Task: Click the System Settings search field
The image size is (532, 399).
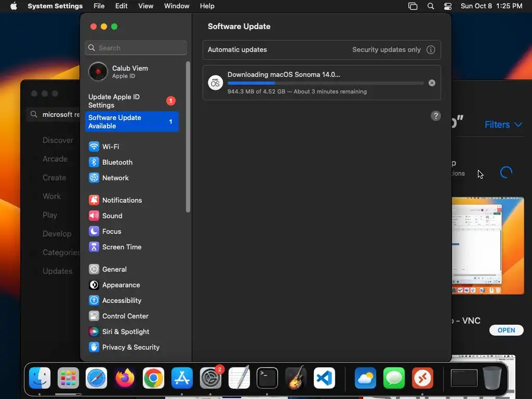Action: [x=136, y=48]
